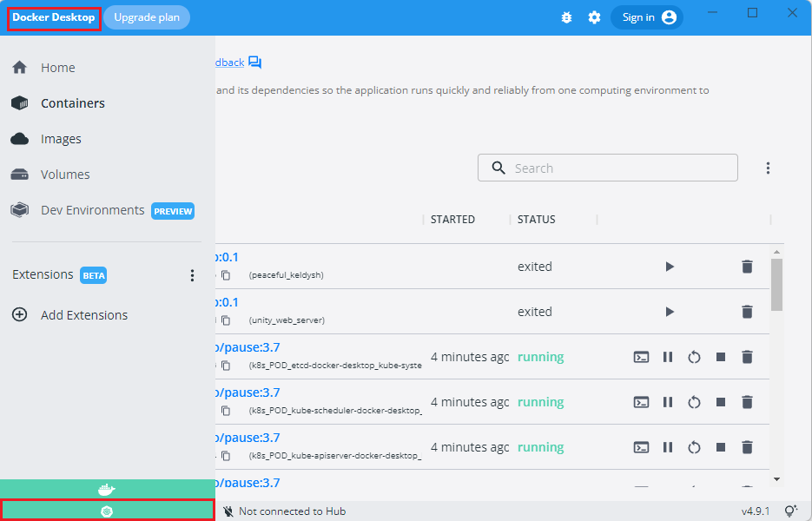The image size is (812, 521).
Task: Delete the k8s_POD_kube-scheduler container
Action: tap(747, 402)
